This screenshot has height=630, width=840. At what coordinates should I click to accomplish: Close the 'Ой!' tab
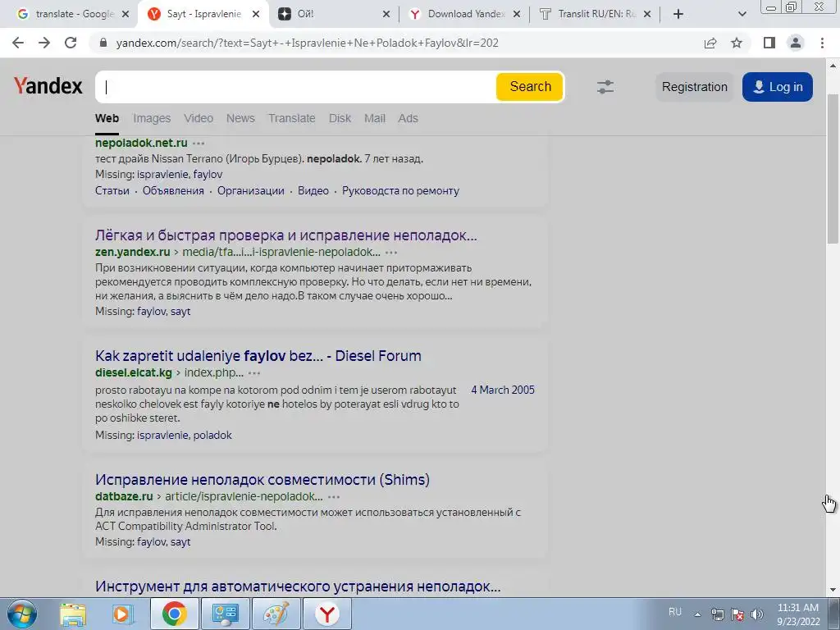click(x=386, y=14)
